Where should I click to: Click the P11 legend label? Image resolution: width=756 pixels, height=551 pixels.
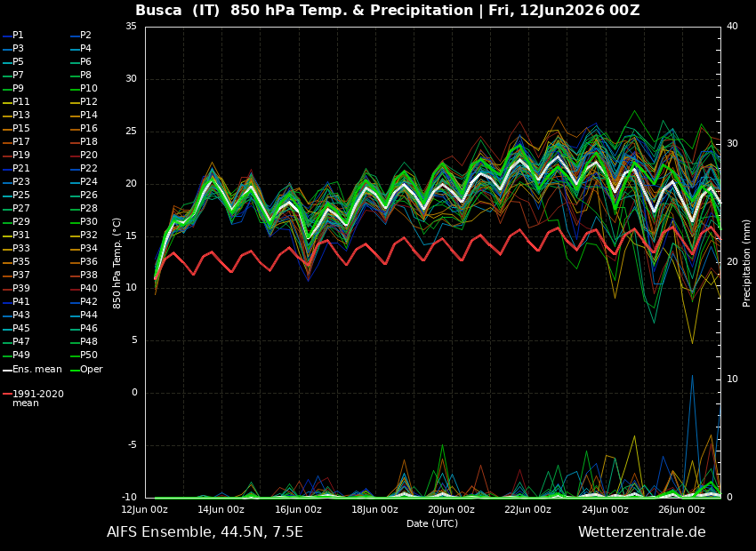click(21, 101)
